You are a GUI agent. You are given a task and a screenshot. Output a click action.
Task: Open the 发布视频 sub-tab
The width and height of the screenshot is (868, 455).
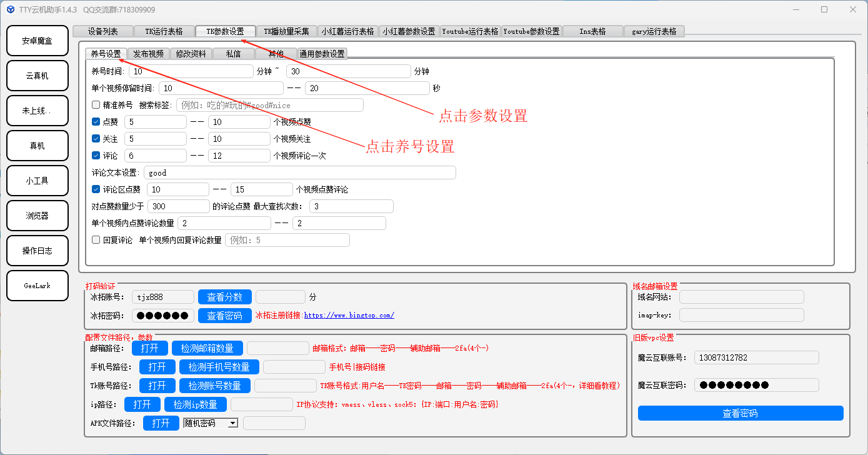[x=148, y=54]
